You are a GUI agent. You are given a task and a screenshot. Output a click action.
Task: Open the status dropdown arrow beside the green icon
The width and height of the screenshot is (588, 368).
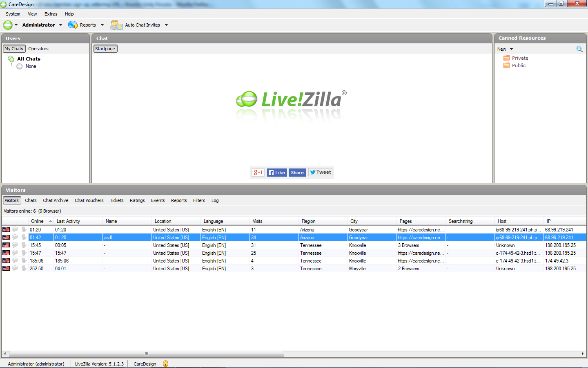pyautogui.click(x=16, y=25)
